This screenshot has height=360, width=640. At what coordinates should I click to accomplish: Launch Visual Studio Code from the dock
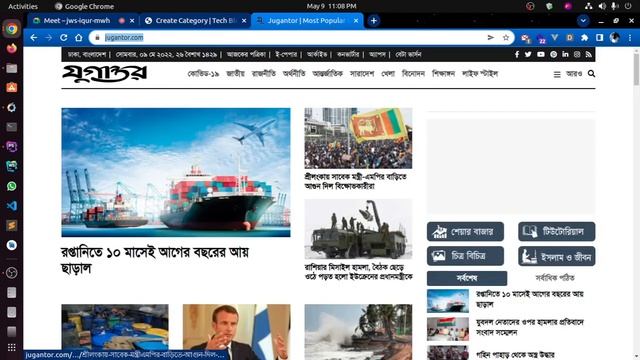click(x=12, y=206)
